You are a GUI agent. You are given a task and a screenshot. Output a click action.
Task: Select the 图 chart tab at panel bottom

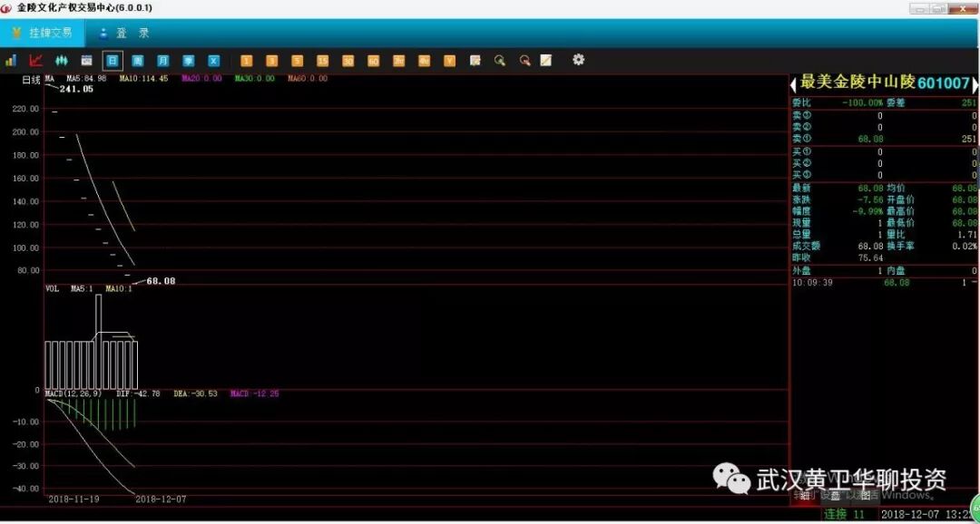(x=866, y=495)
